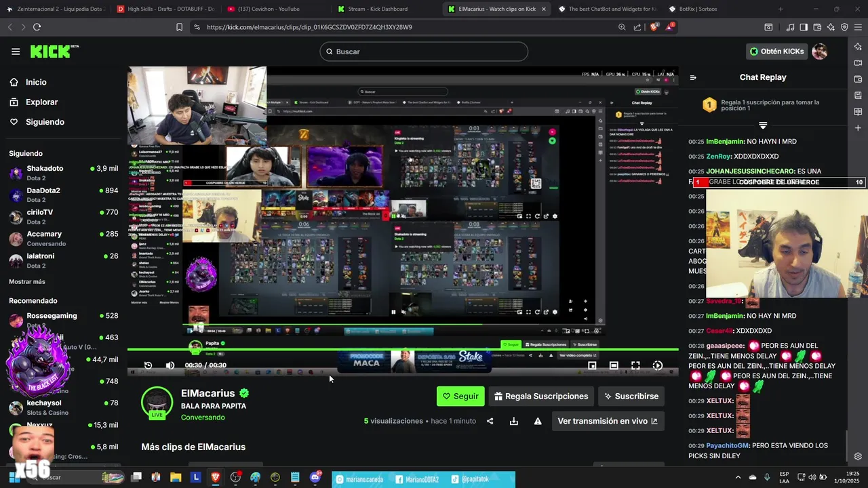Click the Kick logo
Image resolution: width=868 pixels, height=488 pixels.
coord(54,52)
